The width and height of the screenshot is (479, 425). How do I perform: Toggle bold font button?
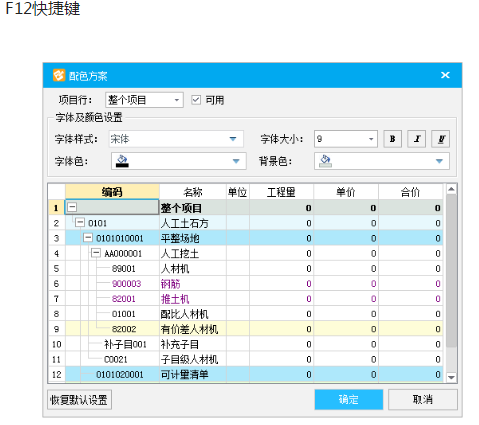393,139
